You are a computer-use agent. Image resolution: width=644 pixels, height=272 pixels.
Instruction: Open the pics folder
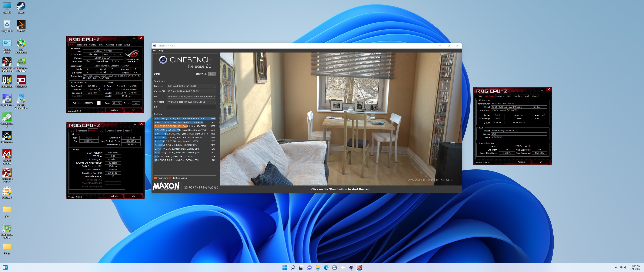click(7, 211)
